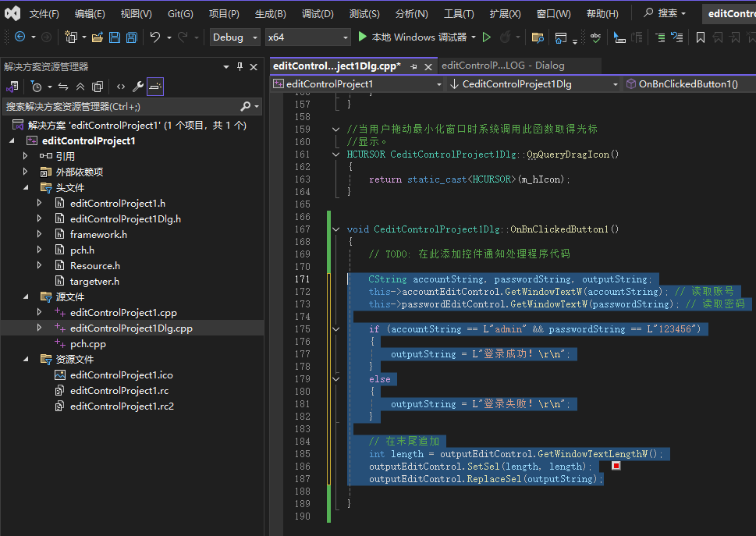Viewport: 756px width, 536px height.
Task: Click Start Without Debugging outline play icon
Action: [487, 37]
